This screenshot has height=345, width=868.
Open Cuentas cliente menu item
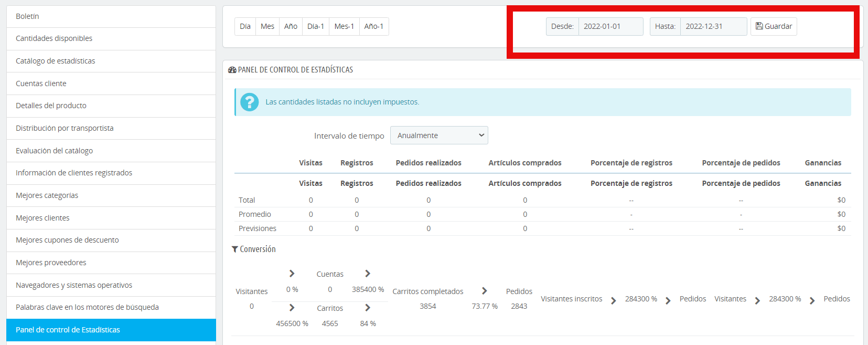pyautogui.click(x=111, y=83)
